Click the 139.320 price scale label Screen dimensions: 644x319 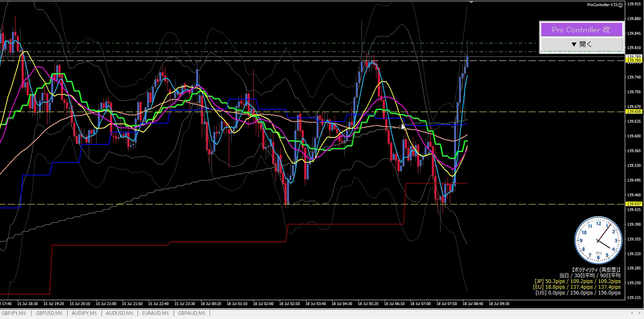click(x=634, y=254)
